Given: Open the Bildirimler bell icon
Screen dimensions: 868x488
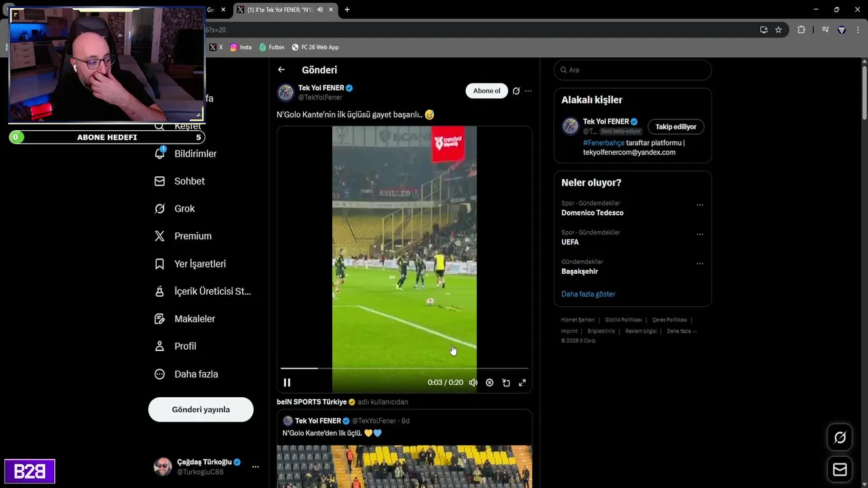Looking at the screenshot, I should 159,154.
